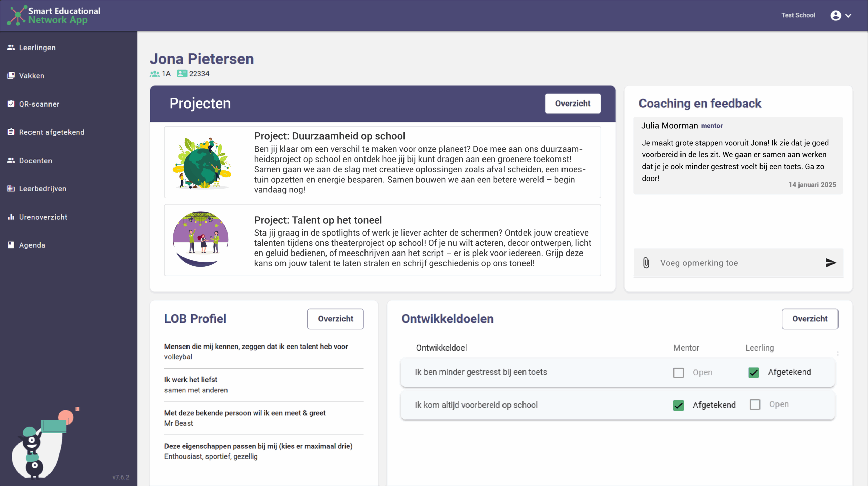This screenshot has height=486, width=868.
Task: Toggle Leerling checkbox for voorbereid op school
Action: pyautogui.click(x=755, y=405)
